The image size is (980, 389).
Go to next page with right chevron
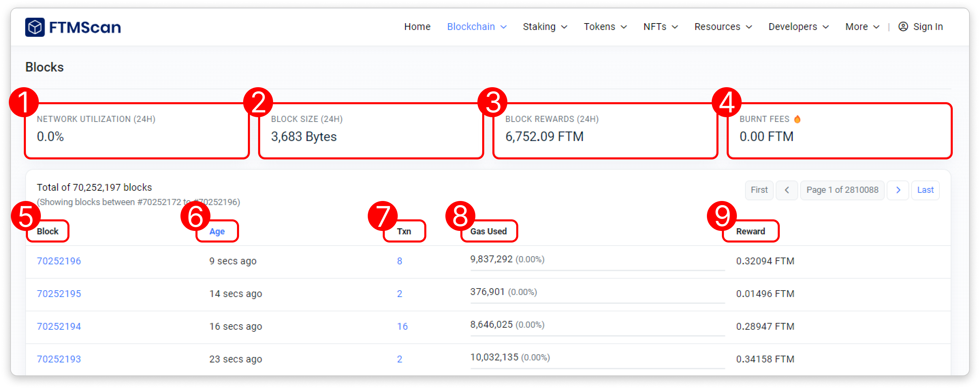898,190
